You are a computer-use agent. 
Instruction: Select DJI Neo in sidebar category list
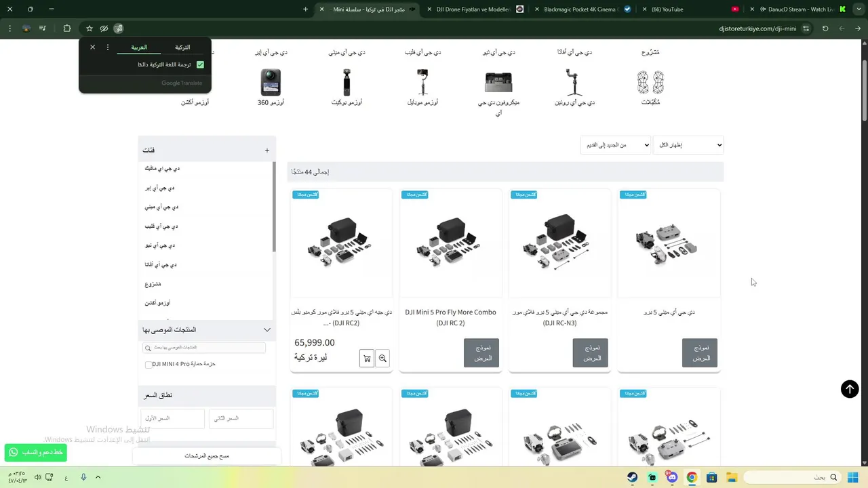pyautogui.click(x=160, y=245)
